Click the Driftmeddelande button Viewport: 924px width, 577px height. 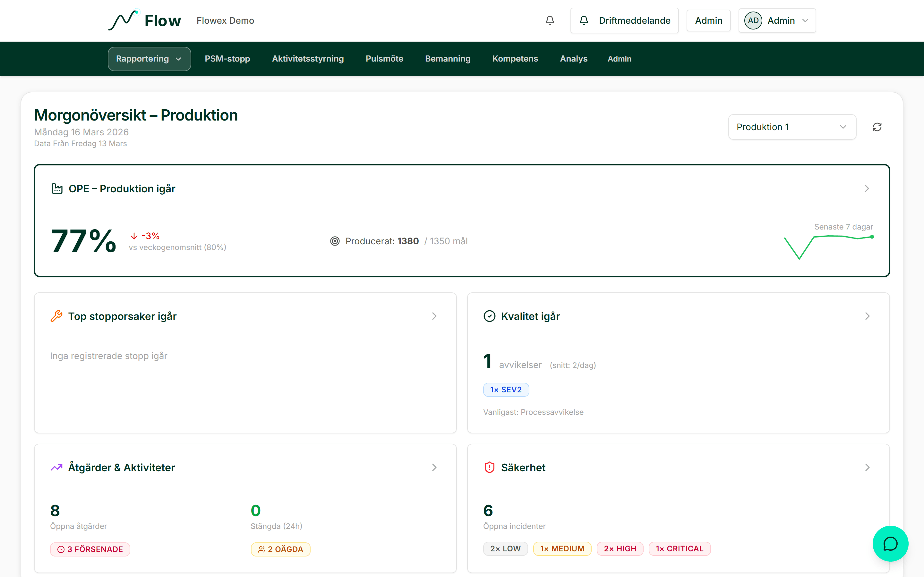click(x=624, y=21)
